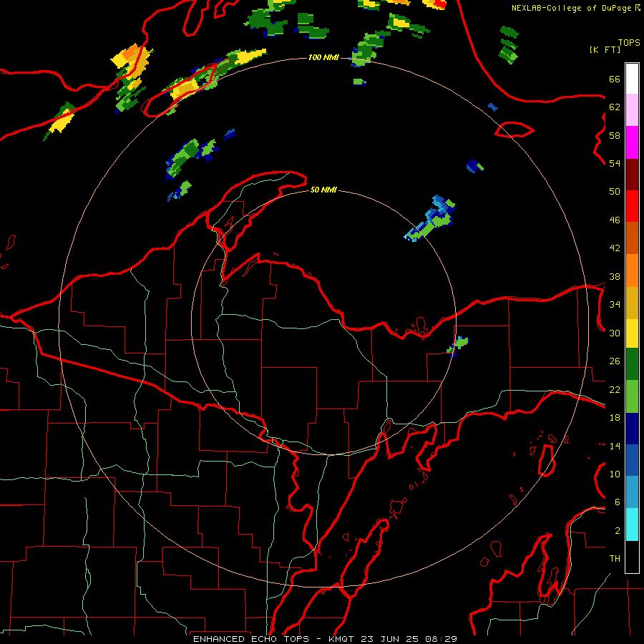This screenshot has width=644, height=644.
Task: Click the "14" legend value
Action: (615, 446)
